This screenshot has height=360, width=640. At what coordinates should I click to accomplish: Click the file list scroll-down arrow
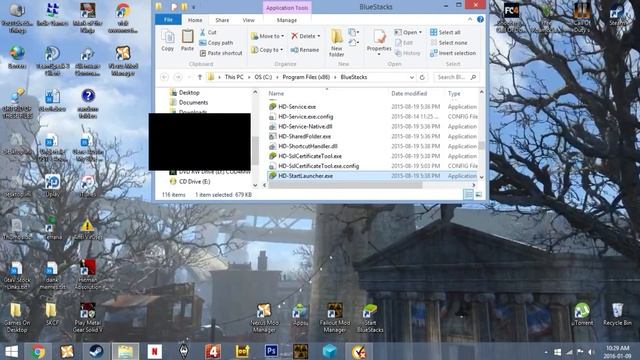point(481,177)
